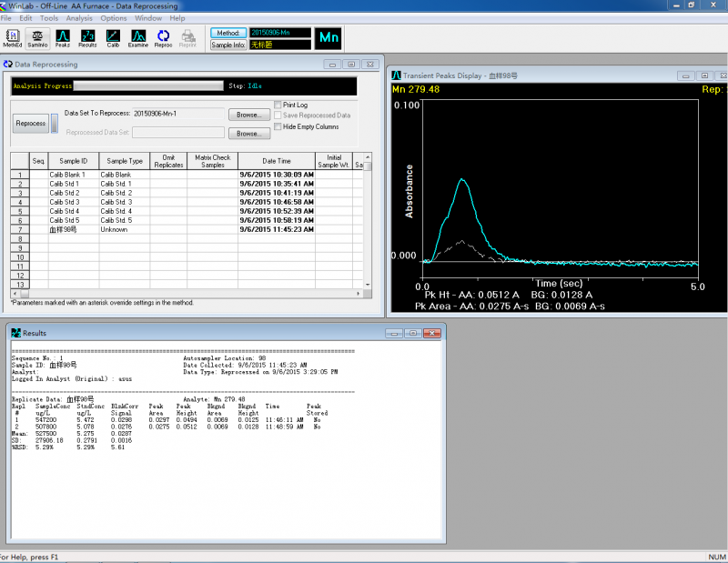The width and height of the screenshot is (728, 563).
Task: Open the Analysis menu
Action: coord(79,18)
